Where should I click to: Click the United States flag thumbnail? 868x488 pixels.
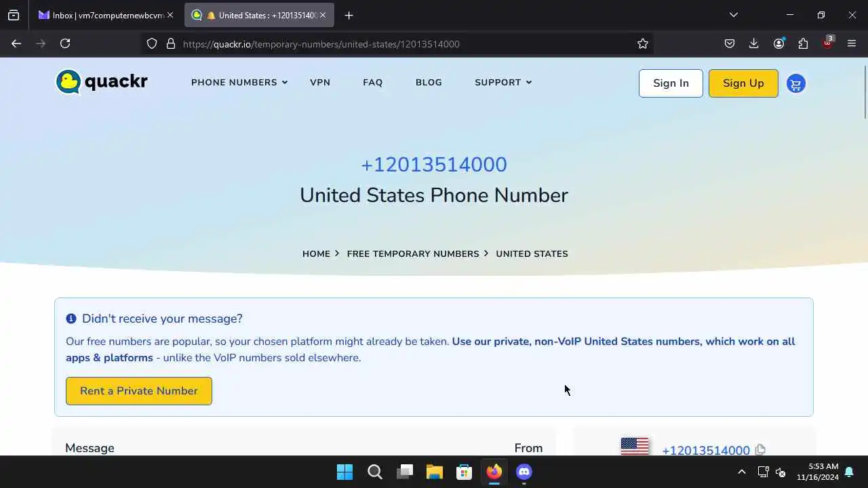[x=635, y=447]
